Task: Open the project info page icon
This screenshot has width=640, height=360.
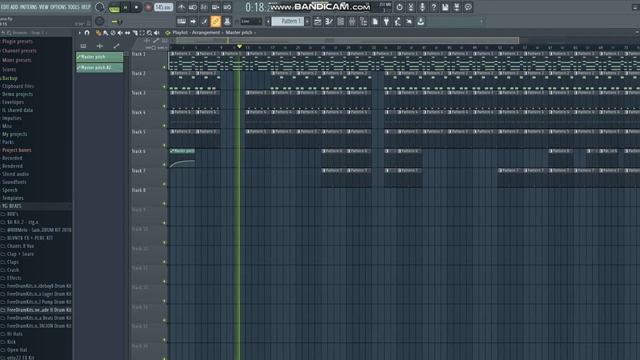Action: coord(375,21)
